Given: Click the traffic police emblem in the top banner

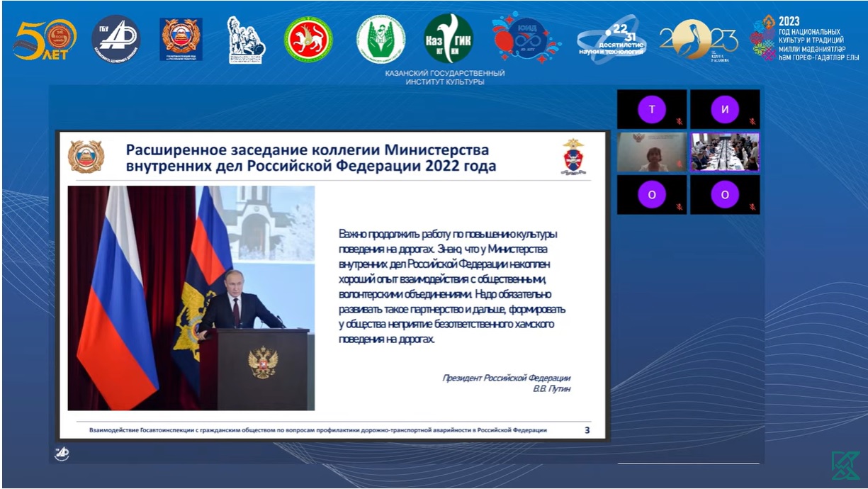Looking at the screenshot, I should (181, 39).
